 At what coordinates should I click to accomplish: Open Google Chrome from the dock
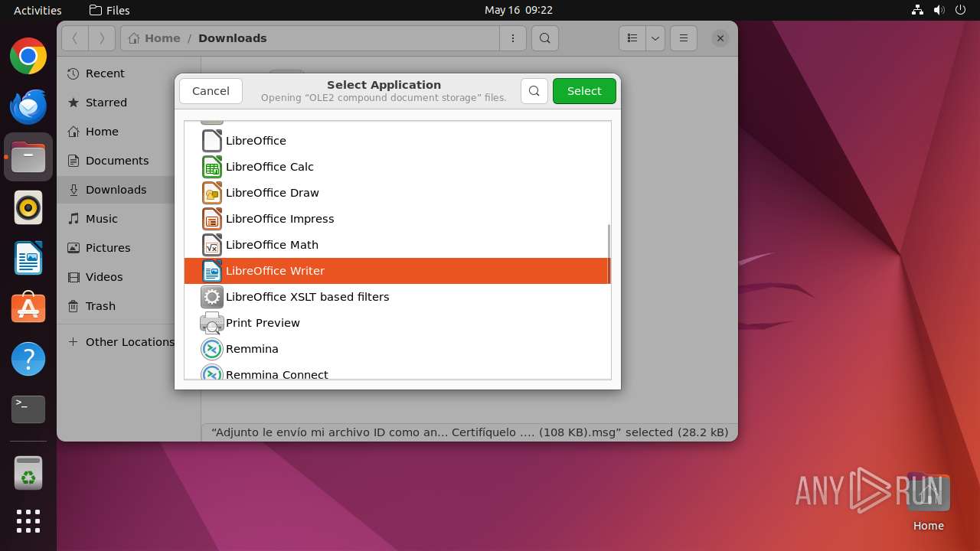coord(28,57)
